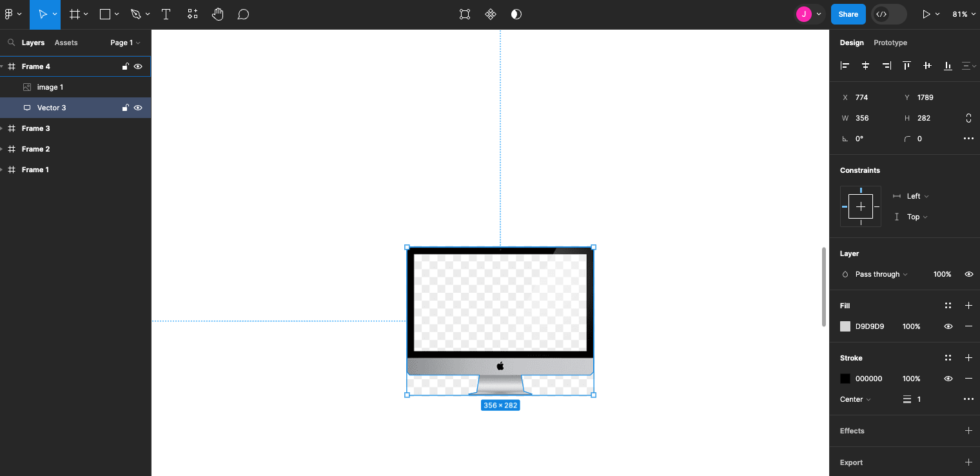Select the Frame tool
The image size is (980, 476).
(x=75, y=14)
